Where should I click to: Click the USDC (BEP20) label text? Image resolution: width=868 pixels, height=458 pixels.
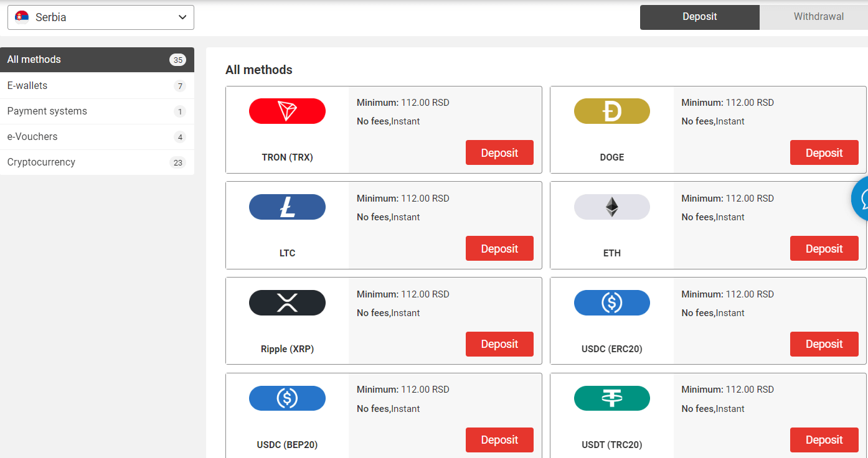287,445
